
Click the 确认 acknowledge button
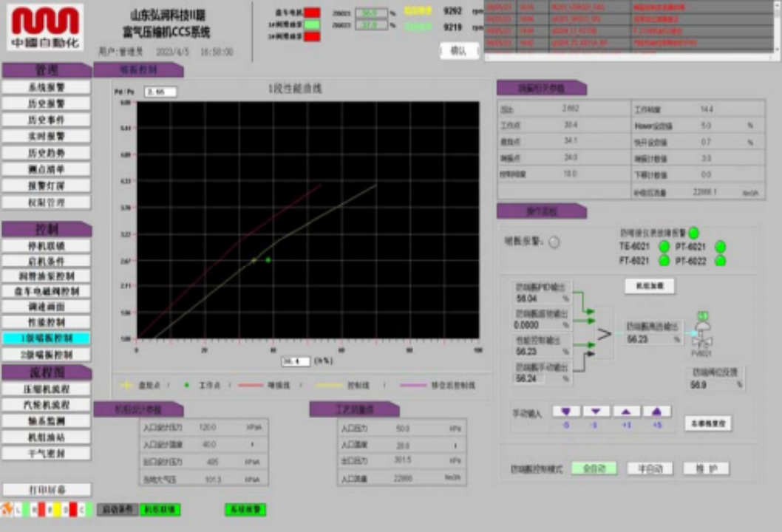[458, 50]
